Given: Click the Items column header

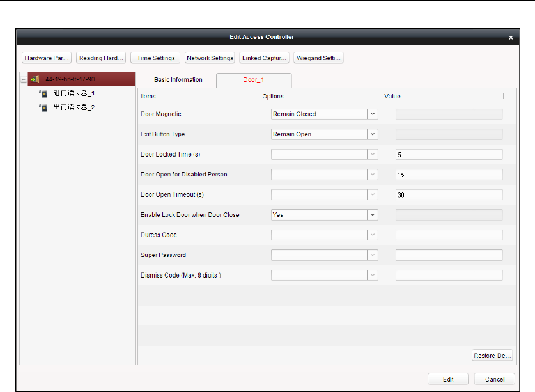Looking at the screenshot, I should pyautogui.click(x=199, y=97).
